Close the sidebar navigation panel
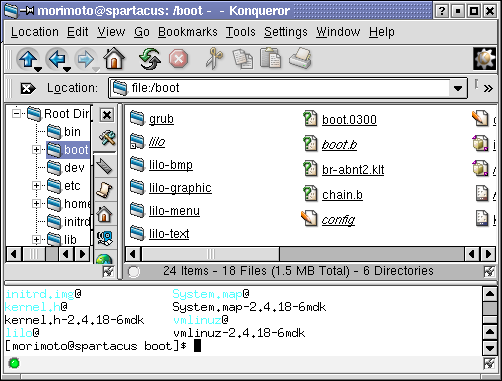This screenshot has width=502, height=381. tap(107, 115)
